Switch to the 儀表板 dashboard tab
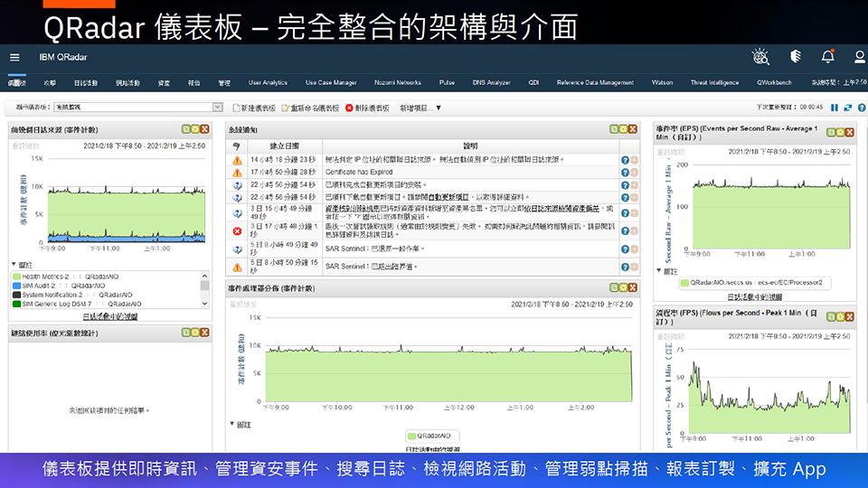Viewport: 868px width, 488px height. 16,82
